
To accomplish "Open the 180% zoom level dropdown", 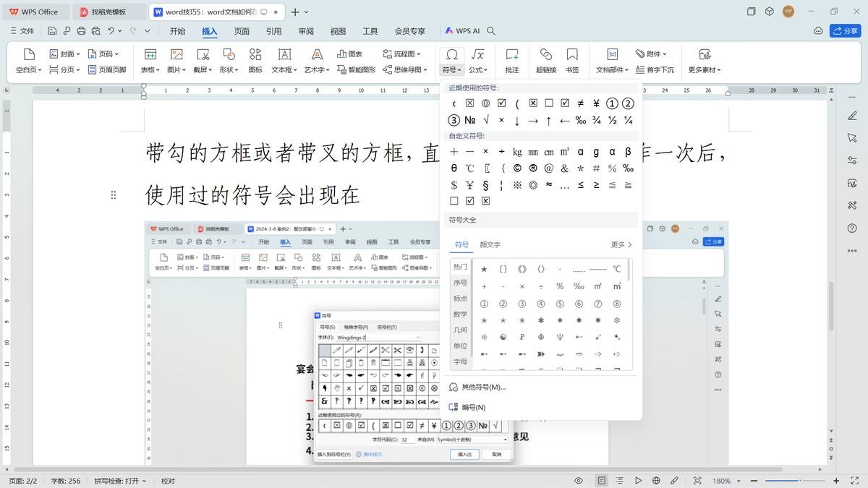I will tap(726, 481).
